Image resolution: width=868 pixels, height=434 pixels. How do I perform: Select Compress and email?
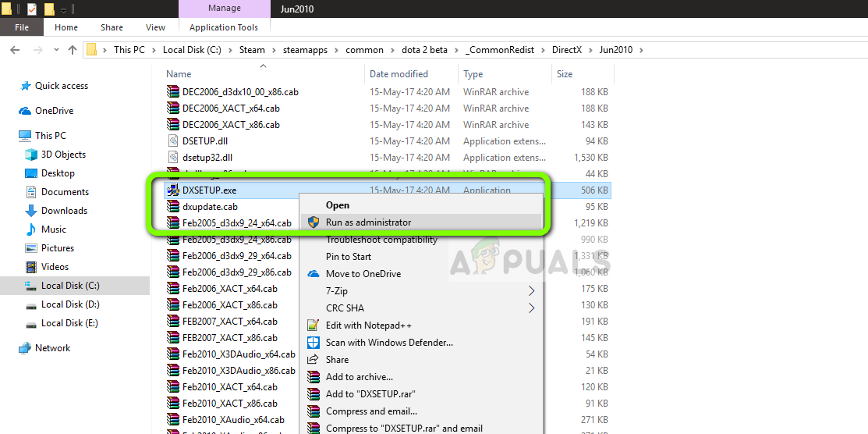(x=422, y=411)
